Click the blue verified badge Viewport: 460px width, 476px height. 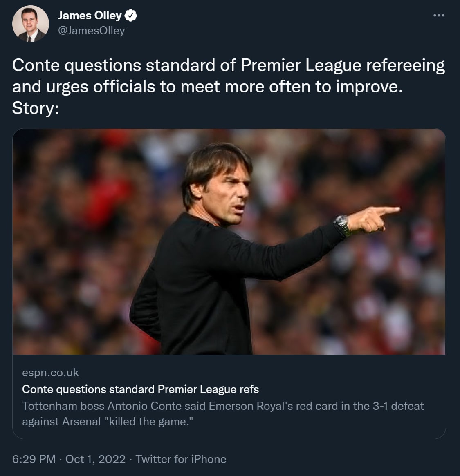point(130,16)
